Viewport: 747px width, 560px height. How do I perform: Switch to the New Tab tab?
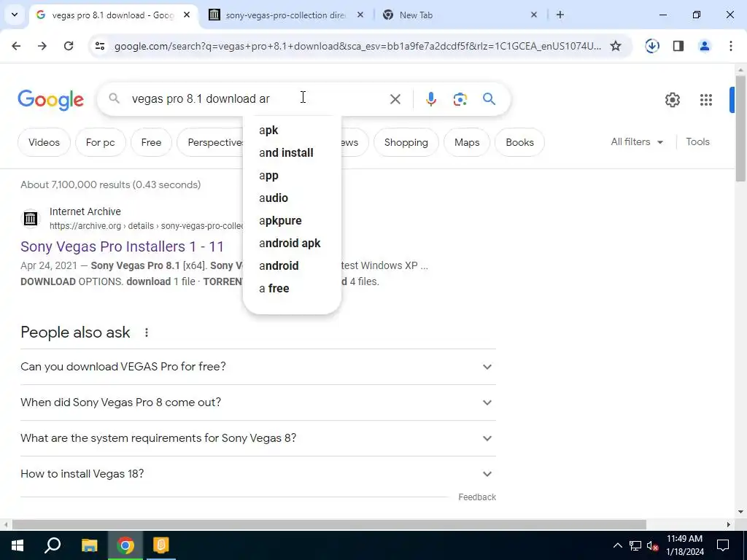(458, 15)
